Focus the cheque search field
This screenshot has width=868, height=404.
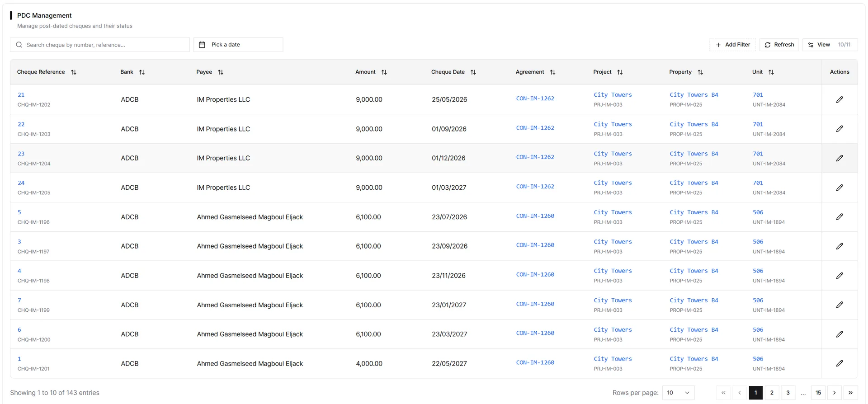tap(100, 45)
